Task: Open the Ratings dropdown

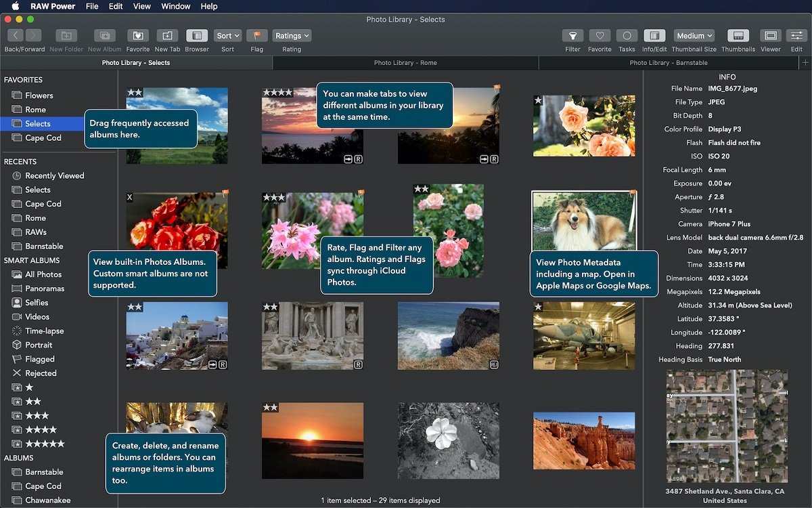Action: tap(292, 35)
